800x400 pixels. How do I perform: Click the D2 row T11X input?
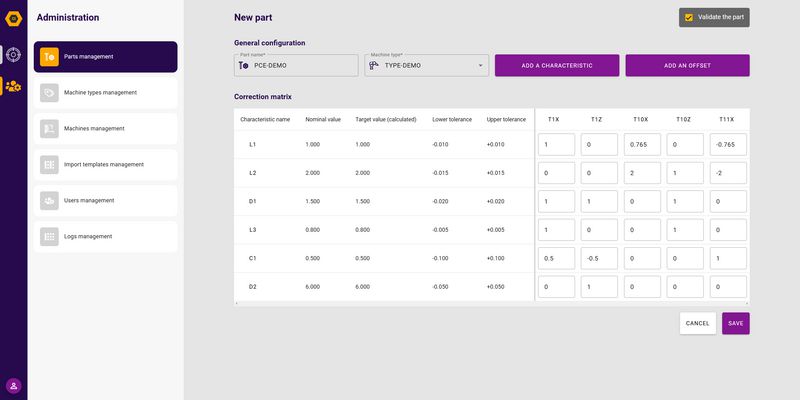[x=728, y=287]
